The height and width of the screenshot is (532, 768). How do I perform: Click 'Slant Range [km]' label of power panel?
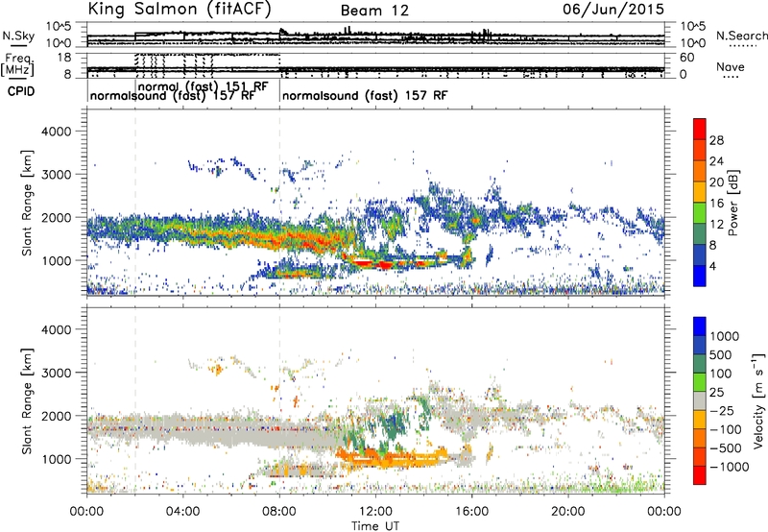coord(27,203)
